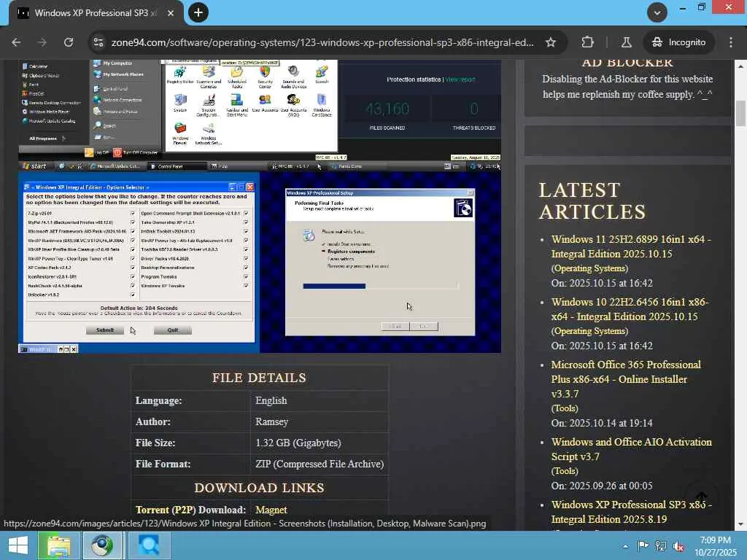Open the taskbar clock and date
The width and height of the screenshot is (747, 560).
715,546
